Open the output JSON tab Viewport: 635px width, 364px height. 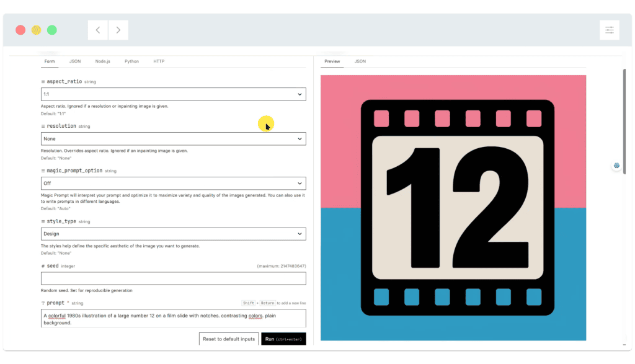[x=360, y=61]
